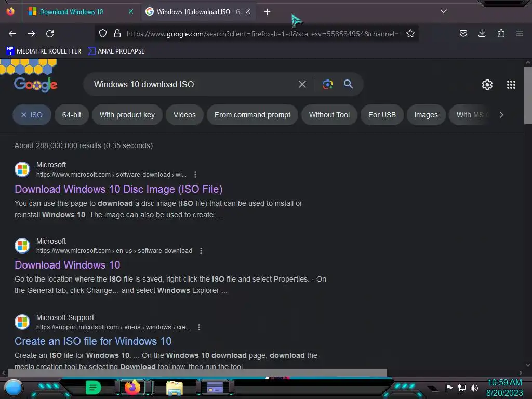Open the taskbar clock and date
Image resolution: width=532 pixels, height=399 pixels.
tap(504, 388)
